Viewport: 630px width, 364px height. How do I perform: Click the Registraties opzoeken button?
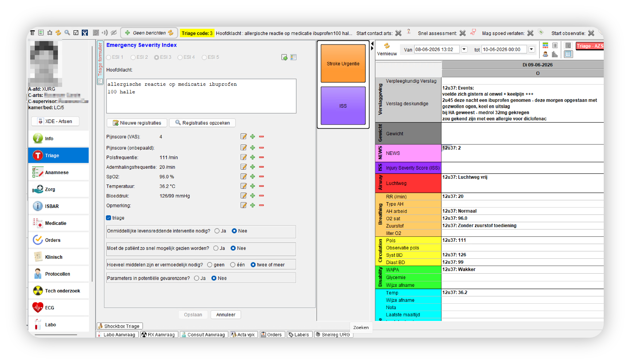click(x=202, y=123)
